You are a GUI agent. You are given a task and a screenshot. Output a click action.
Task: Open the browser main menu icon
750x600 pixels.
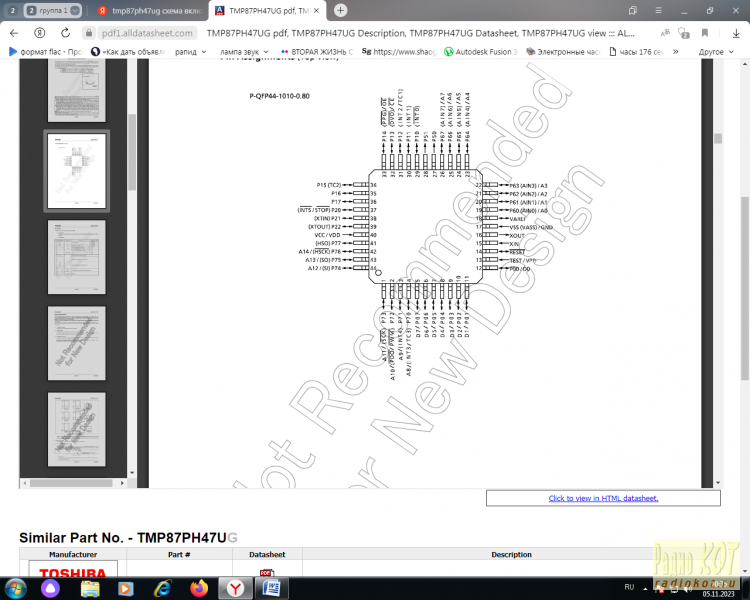tap(659, 11)
